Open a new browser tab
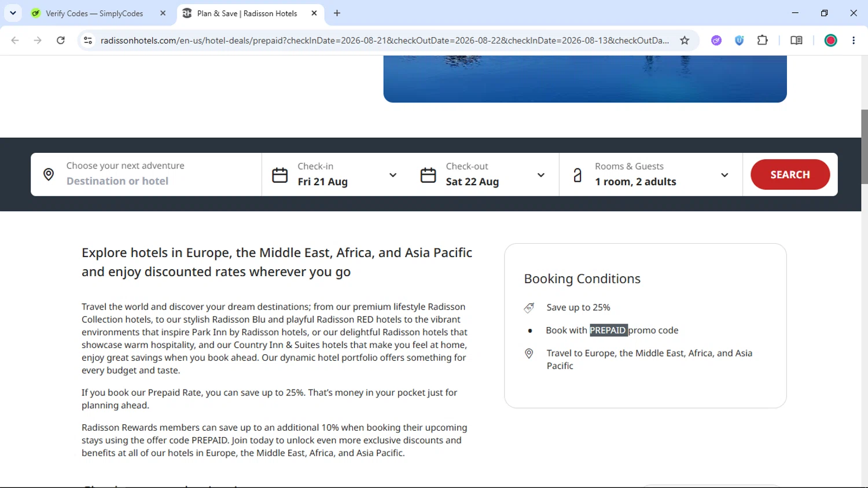This screenshot has height=488, width=868. 337,13
